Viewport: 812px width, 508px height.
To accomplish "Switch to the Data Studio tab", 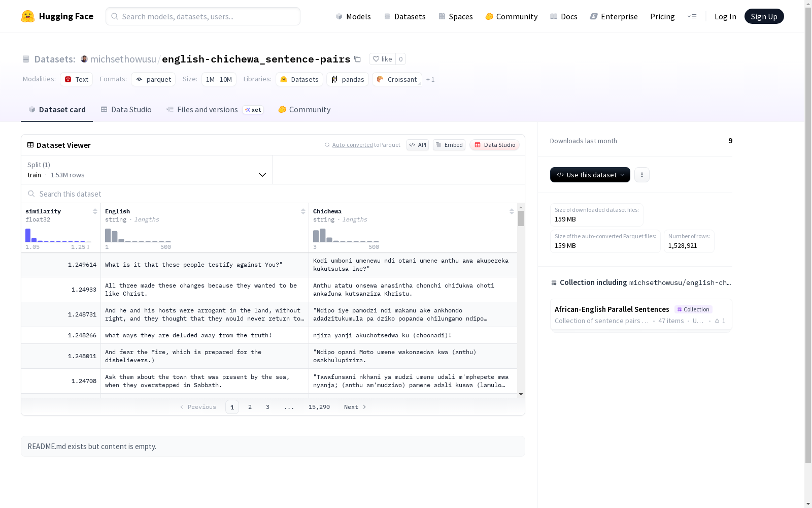I will [126, 110].
